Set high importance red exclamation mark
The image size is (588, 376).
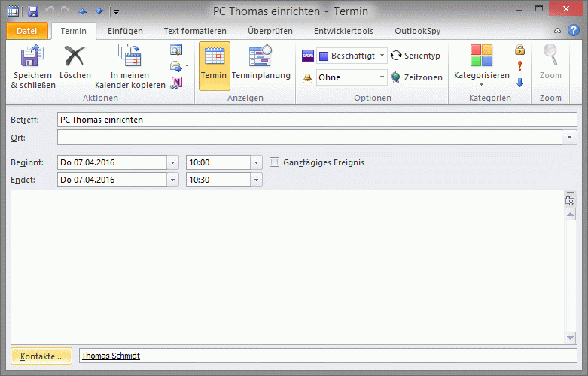tap(519, 66)
